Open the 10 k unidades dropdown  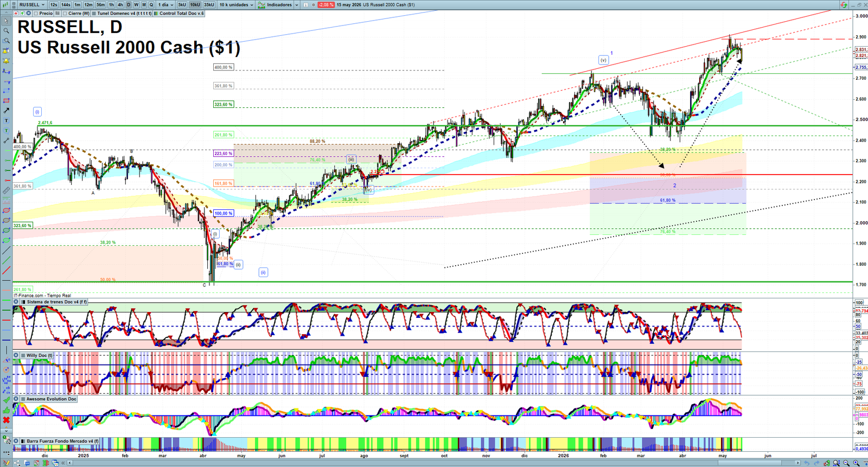(236, 5)
